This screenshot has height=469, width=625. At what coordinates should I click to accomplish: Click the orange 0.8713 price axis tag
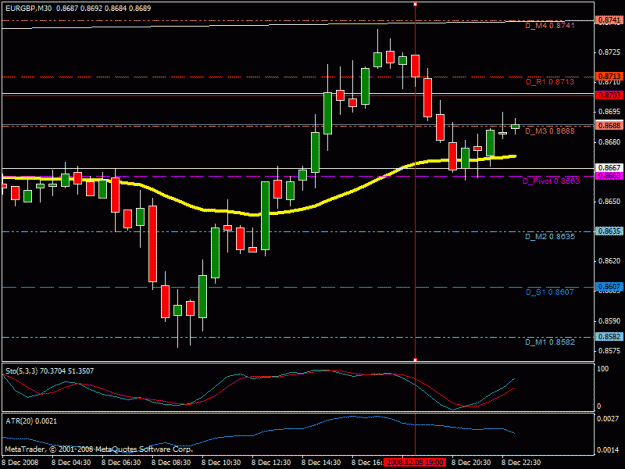point(609,76)
